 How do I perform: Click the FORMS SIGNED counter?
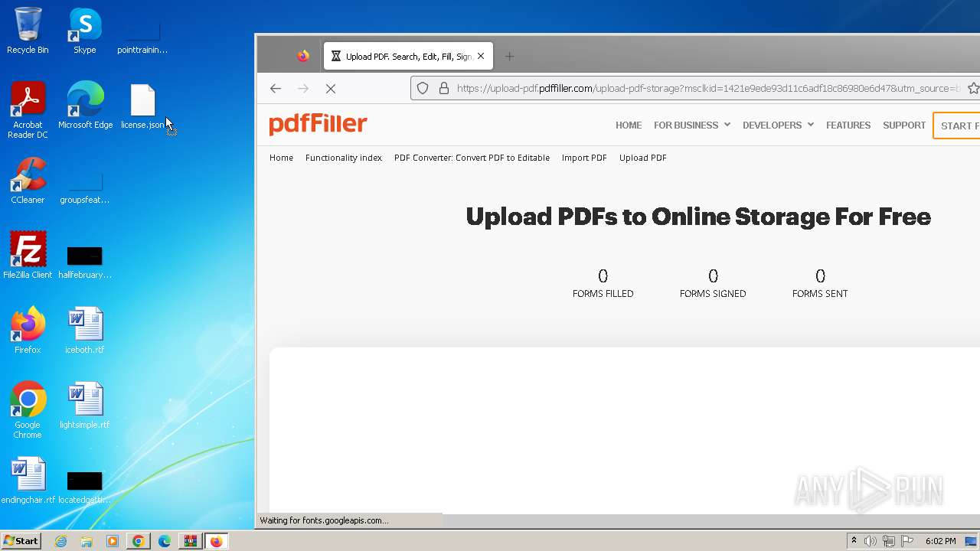(713, 282)
